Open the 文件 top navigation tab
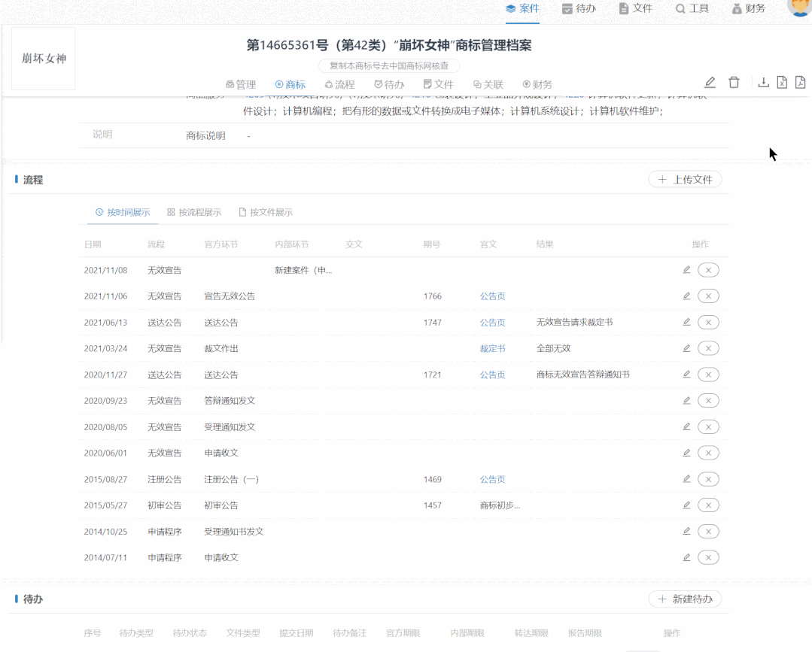This screenshot has height=652, width=812. [635, 9]
